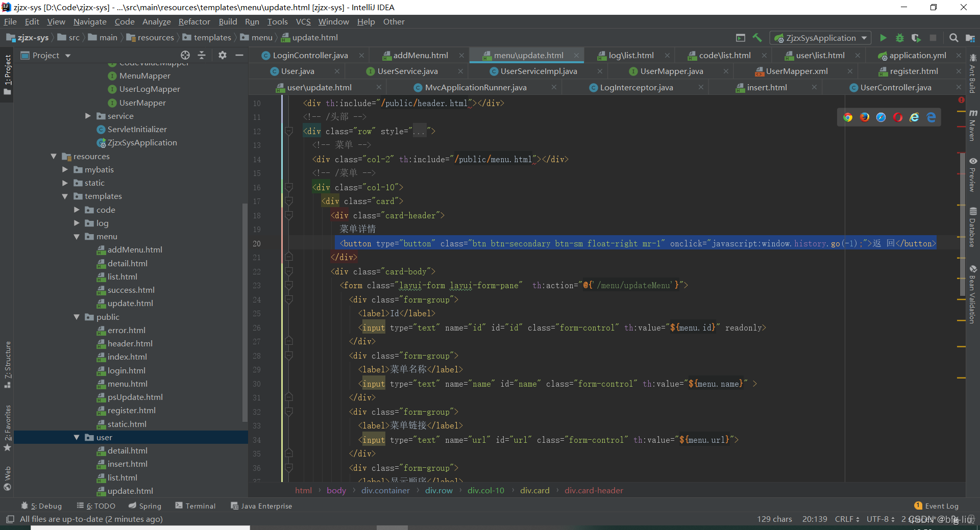The width and height of the screenshot is (980, 530).
Task: Start debugging with the bug icon
Action: point(900,38)
